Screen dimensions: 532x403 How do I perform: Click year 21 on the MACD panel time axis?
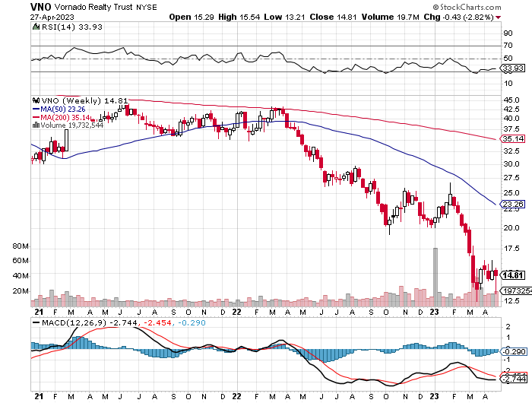39,396
